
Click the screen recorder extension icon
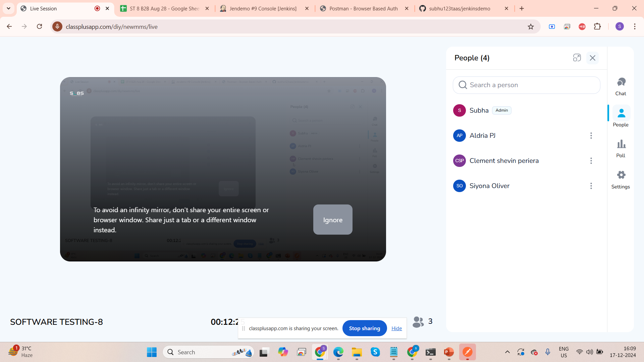[552, 27]
